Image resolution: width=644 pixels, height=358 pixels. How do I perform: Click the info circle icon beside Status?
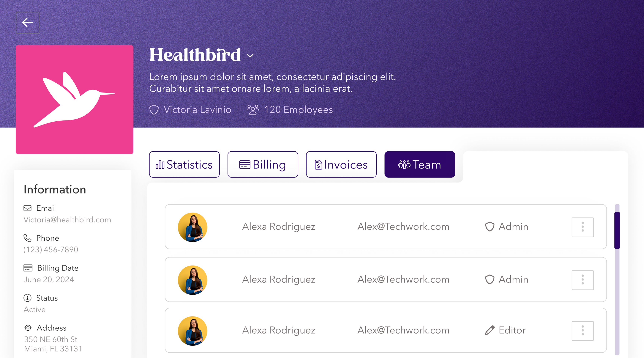tap(28, 298)
